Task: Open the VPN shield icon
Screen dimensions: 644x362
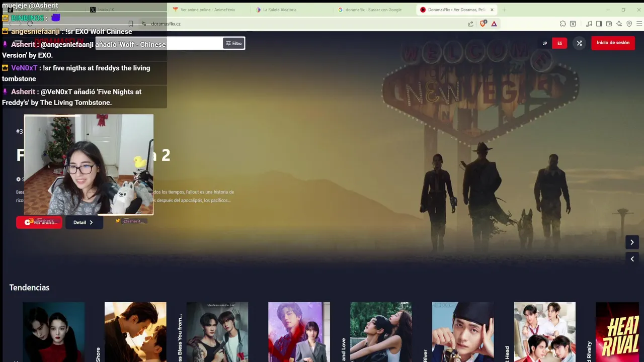Action: point(629,24)
